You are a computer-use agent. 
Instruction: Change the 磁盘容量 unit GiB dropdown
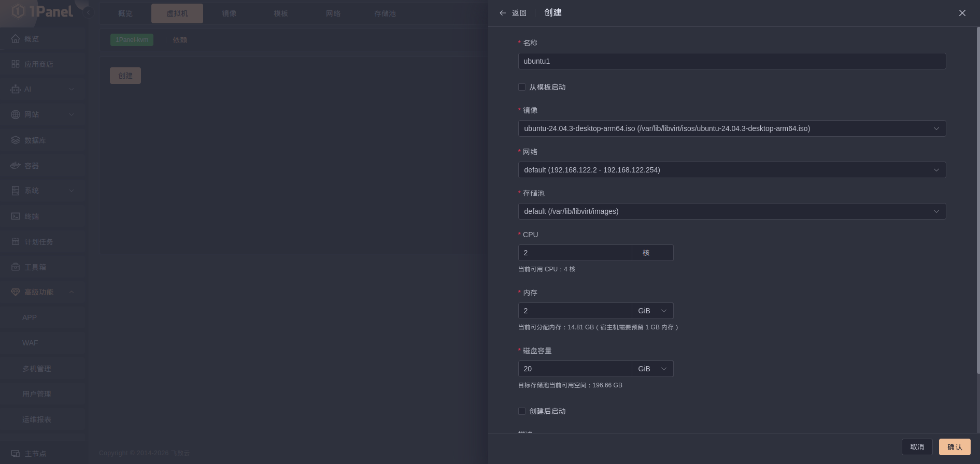[652, 369]
